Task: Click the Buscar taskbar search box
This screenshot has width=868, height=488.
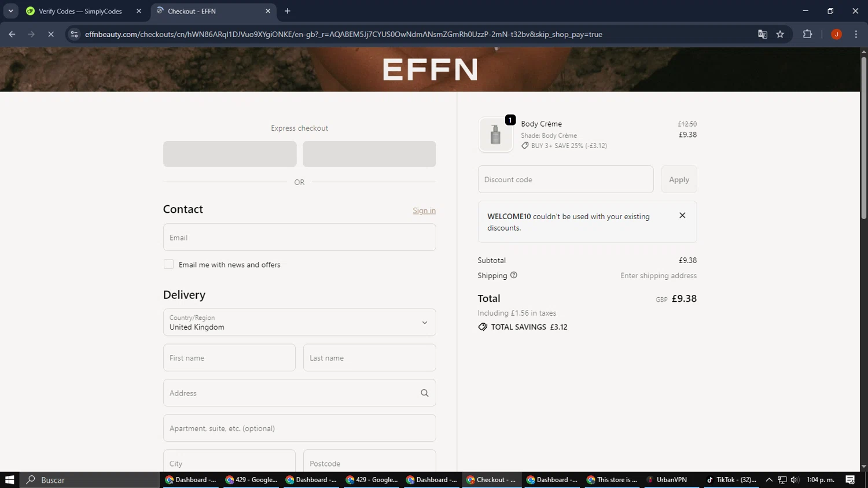Action: point(90,479)
